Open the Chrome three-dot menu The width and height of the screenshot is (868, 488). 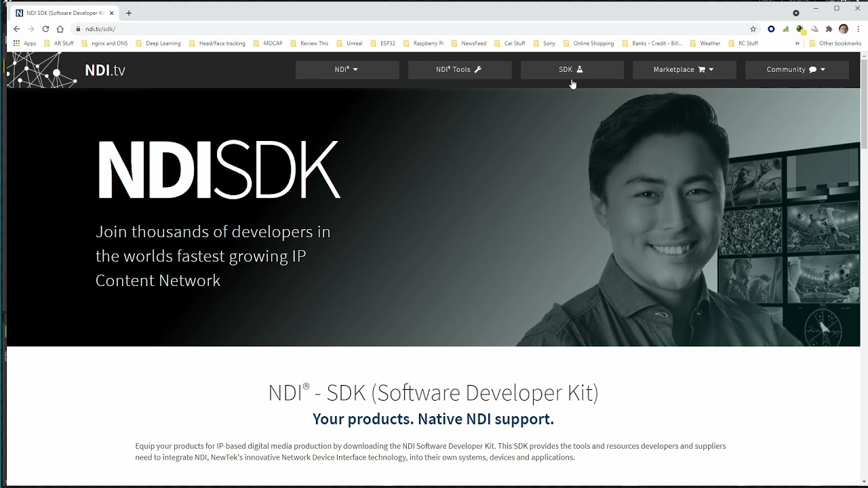point(859,29)
